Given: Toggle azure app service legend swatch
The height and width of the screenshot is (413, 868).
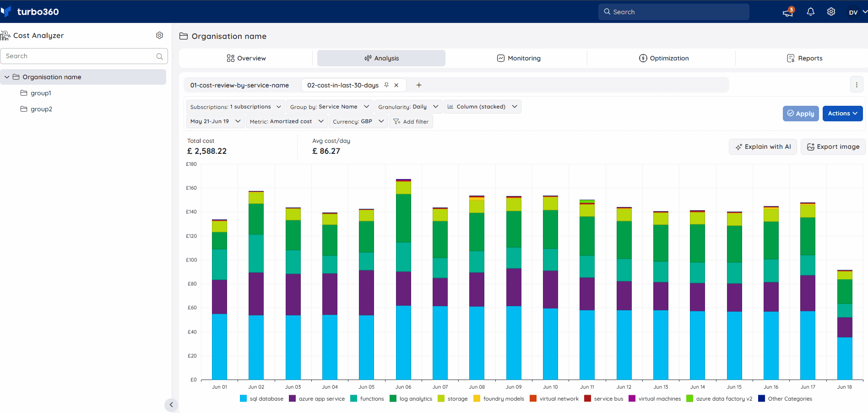Looking at the screenshot, I should pyautogui.click(x=292, y=399).
